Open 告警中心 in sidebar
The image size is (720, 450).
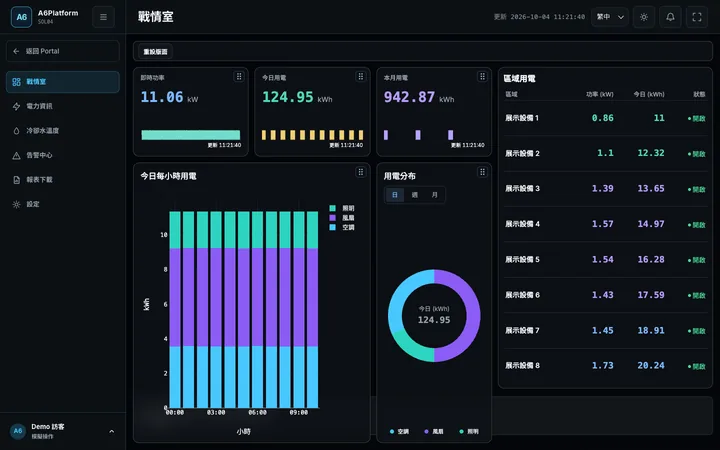tap(63, 155)
